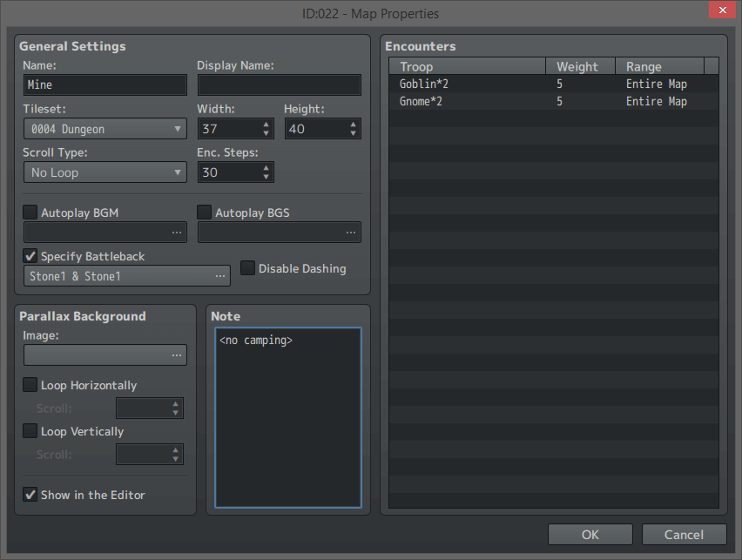Click the Entire Map range of Gnome*2
The image size is (742, 560).
click(657, 101)
